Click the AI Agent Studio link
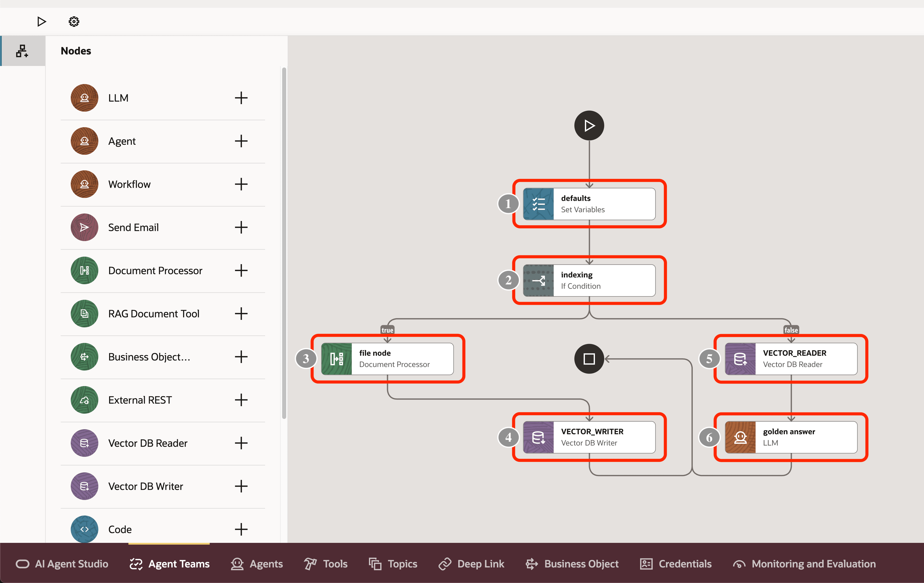This screenshot has width=924, height=583. click(x=62, y=564)
